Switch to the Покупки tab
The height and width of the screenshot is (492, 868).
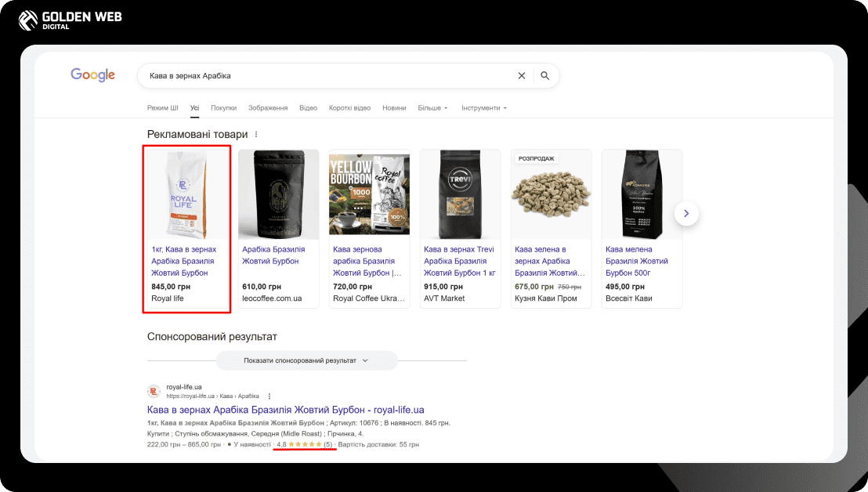[x=223, y=108]
